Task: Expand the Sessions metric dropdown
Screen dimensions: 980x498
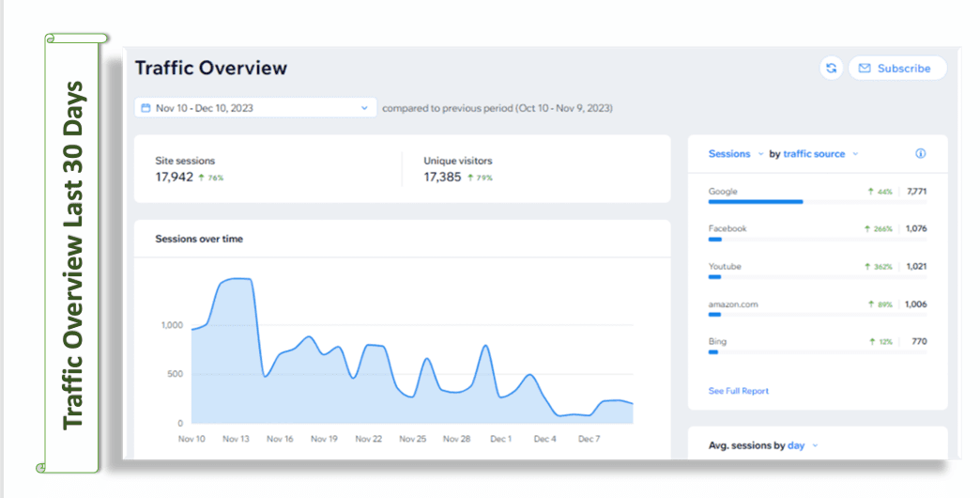Action: (736, 154)
